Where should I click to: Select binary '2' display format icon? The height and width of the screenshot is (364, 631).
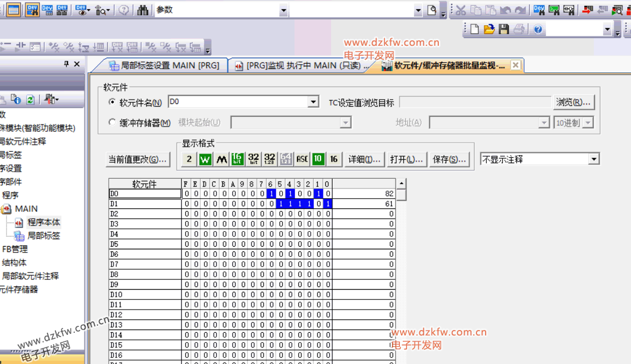tap(188, 159)
